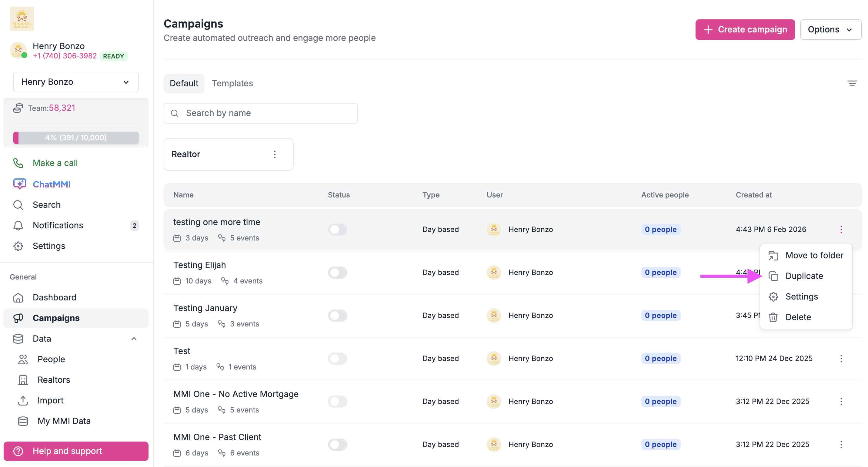
Task: Click the 0 people badge for Test
Action: click(x=660, y=358)
